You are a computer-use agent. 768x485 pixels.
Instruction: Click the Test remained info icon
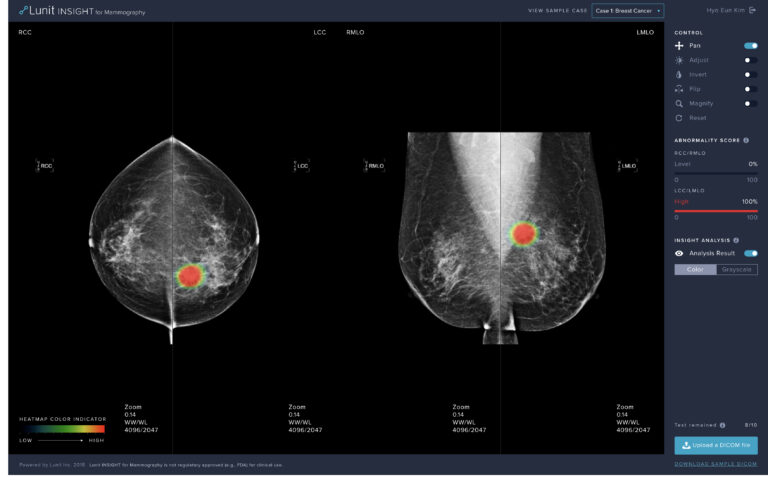click(722, 425)
